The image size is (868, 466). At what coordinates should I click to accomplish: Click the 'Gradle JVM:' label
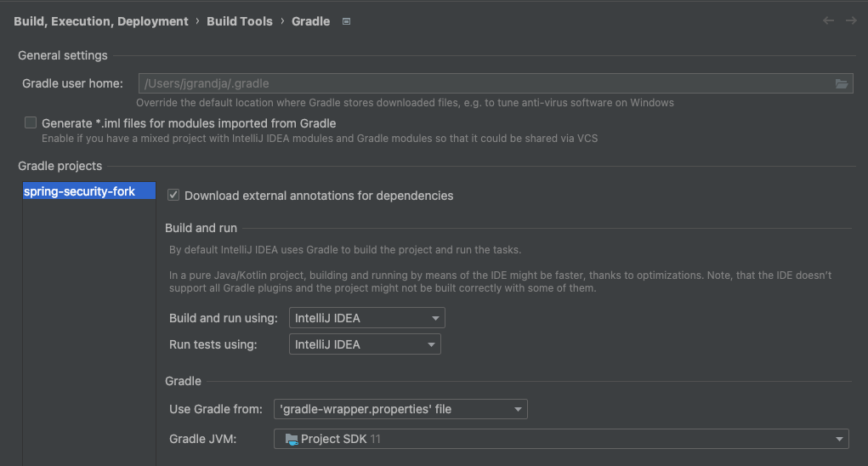[202, 439]
